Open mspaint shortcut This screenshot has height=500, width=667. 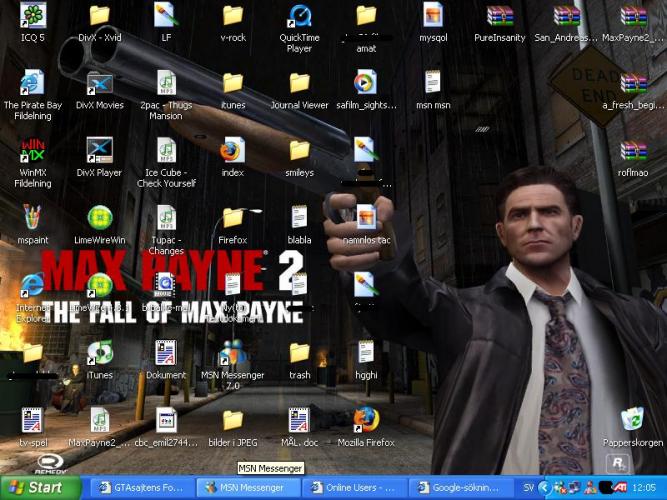click(x=33, y=218)
